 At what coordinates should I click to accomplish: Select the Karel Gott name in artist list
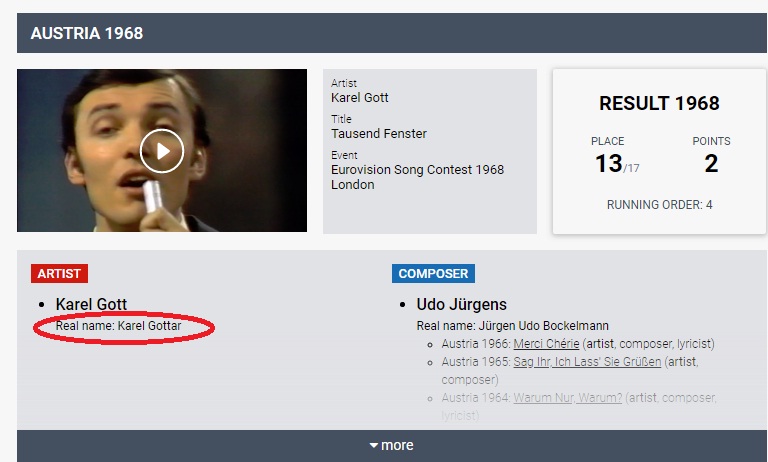click(91, 304)
